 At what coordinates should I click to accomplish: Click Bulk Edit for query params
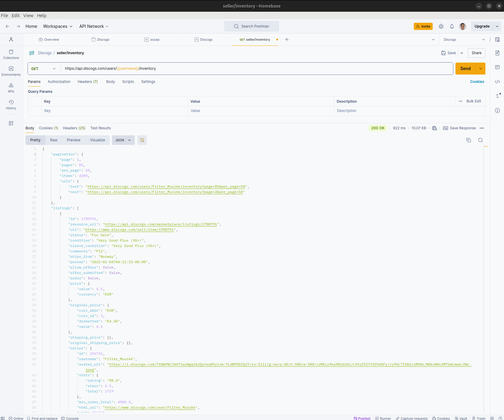point(473,101)
